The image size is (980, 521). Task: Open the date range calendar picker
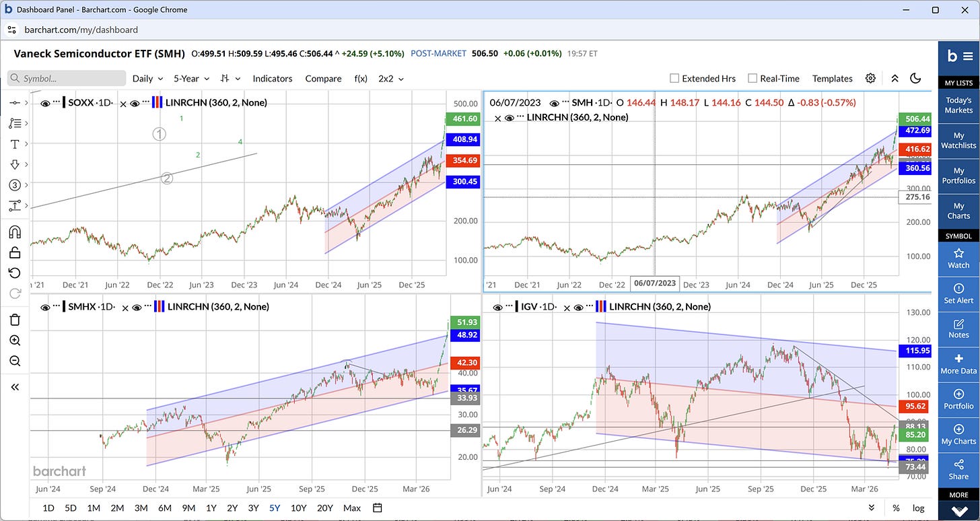(x=377, y=508)
